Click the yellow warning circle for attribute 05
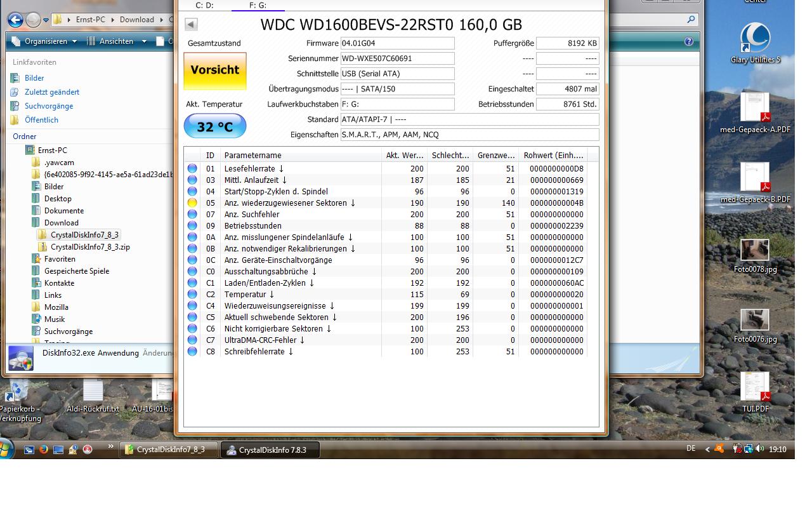 coord(192,203)
